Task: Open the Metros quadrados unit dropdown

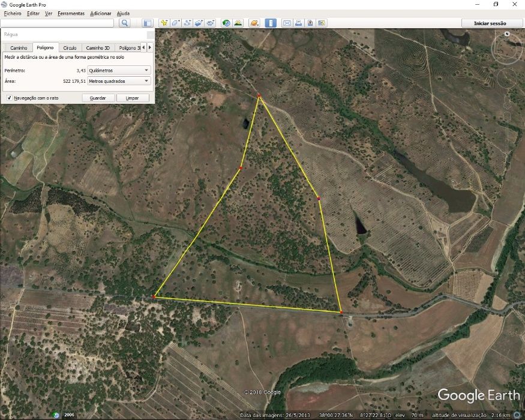Action: [119, 81]
